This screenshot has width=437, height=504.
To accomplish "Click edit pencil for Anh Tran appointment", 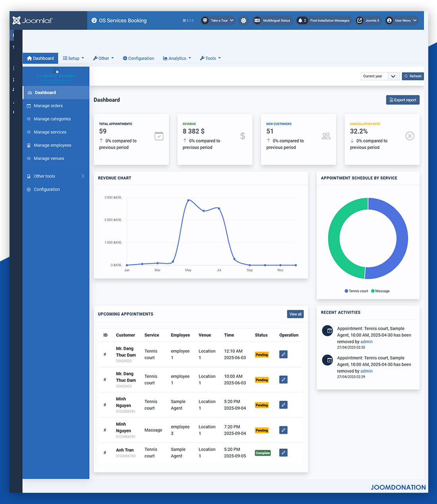I will (283, 453).
